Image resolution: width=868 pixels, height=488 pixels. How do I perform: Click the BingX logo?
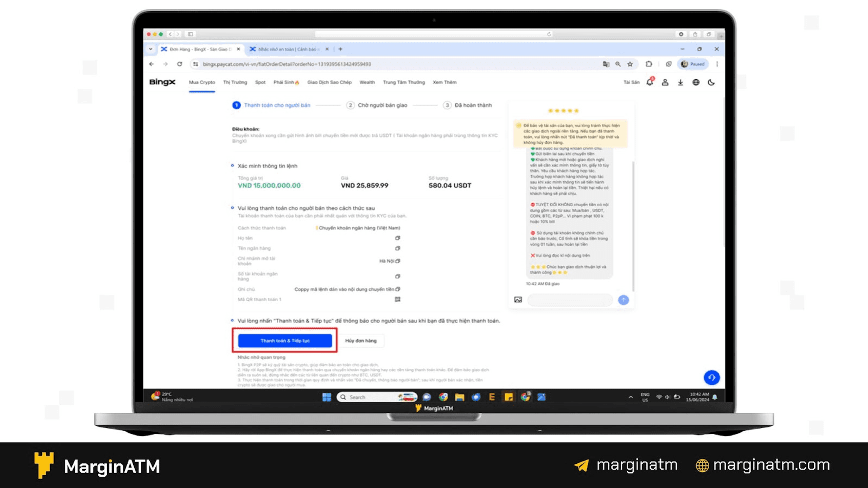[162, 82]
